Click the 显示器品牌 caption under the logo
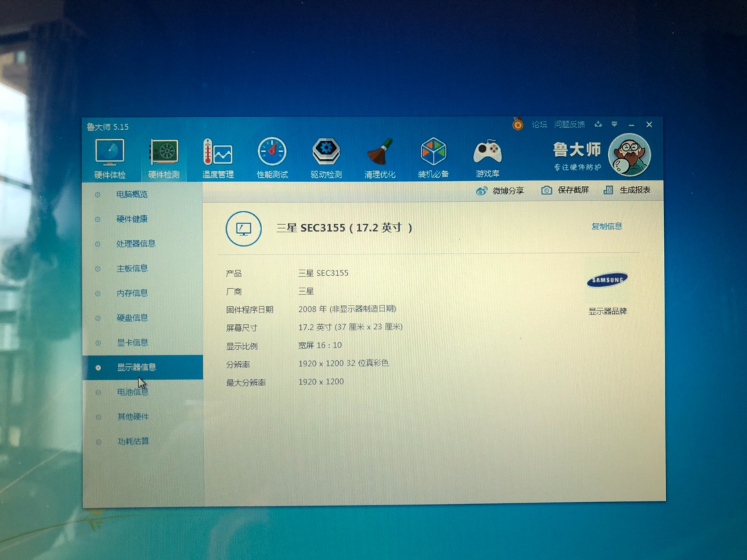 [607, 311]
